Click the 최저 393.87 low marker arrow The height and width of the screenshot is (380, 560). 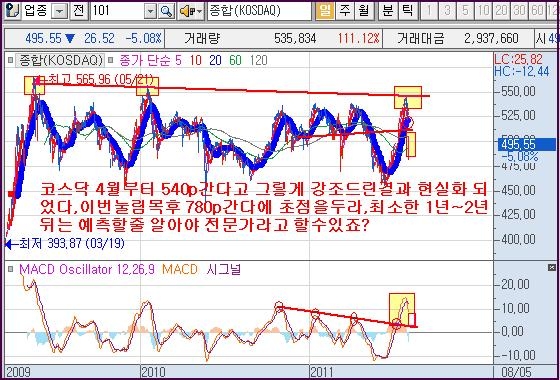click(x=11, y=244)
